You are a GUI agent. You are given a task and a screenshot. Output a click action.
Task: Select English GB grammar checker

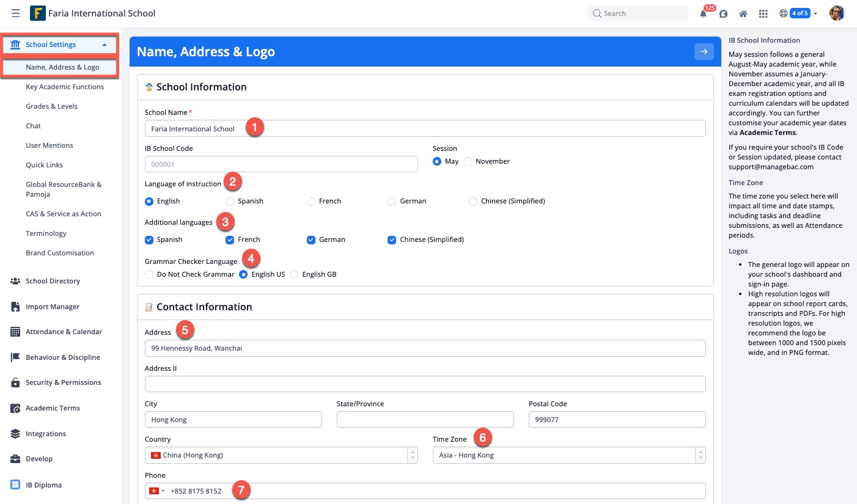(294, 274)
